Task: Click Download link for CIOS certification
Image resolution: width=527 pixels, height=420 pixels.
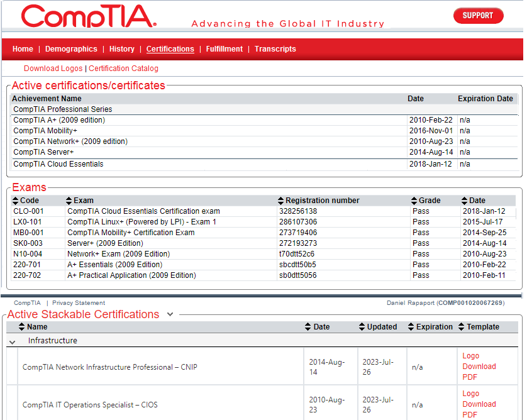Action: 479,404
